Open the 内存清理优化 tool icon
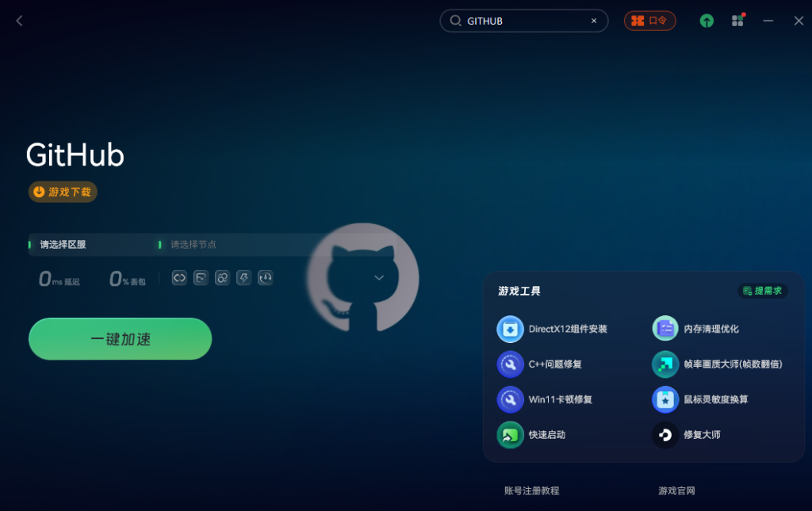Screen dimensions: 812x511 pyautogui.click(x=665, y=329)
